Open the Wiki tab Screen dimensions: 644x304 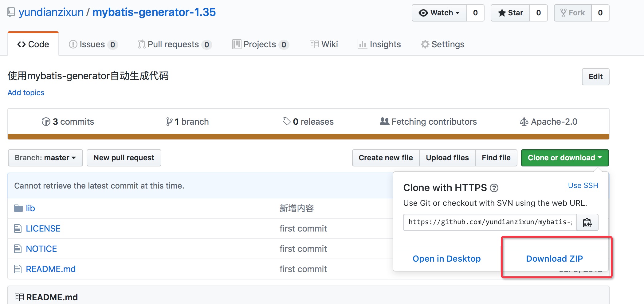pos(324,44)
